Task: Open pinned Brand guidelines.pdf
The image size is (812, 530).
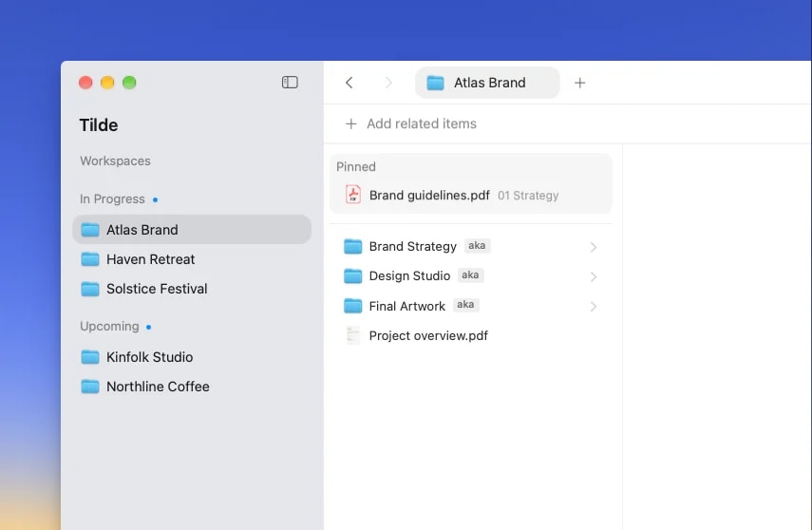Action: 470,195
